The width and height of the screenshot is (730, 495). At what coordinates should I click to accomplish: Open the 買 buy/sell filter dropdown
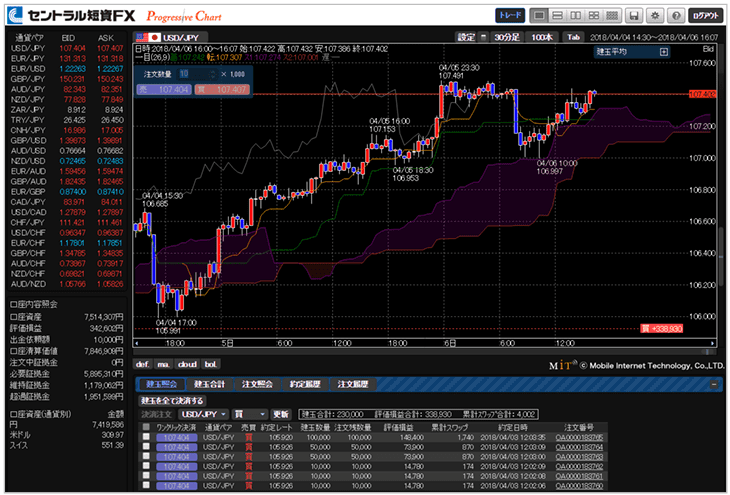pyautogui.click(x=250, y=414)
